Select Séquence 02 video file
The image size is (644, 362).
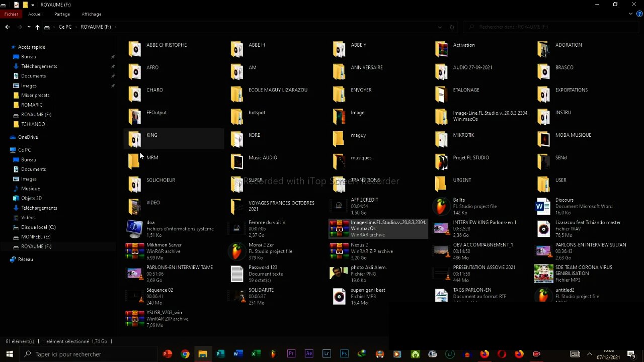134,296
